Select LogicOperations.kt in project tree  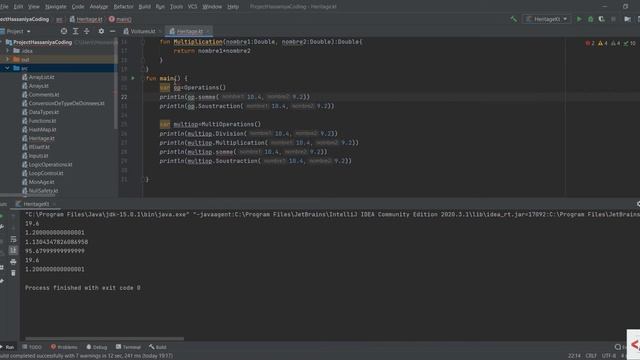tap(50, 164)
